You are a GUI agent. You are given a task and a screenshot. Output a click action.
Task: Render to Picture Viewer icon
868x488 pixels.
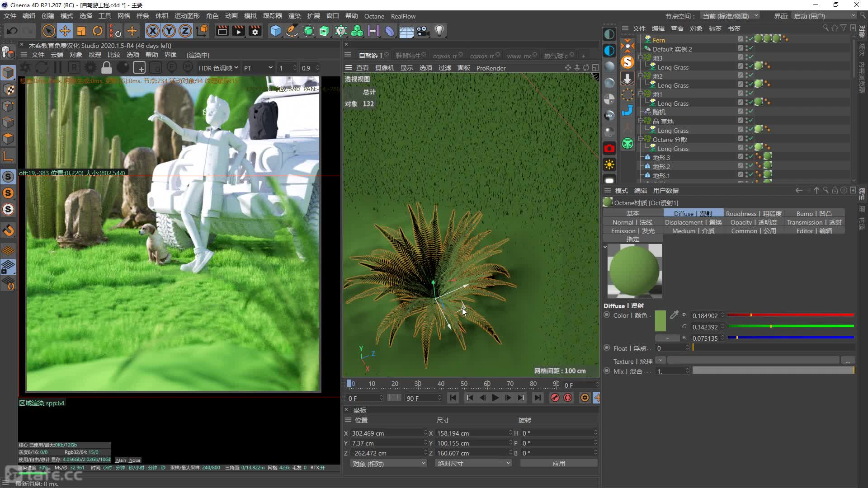(x=238, y=31)
